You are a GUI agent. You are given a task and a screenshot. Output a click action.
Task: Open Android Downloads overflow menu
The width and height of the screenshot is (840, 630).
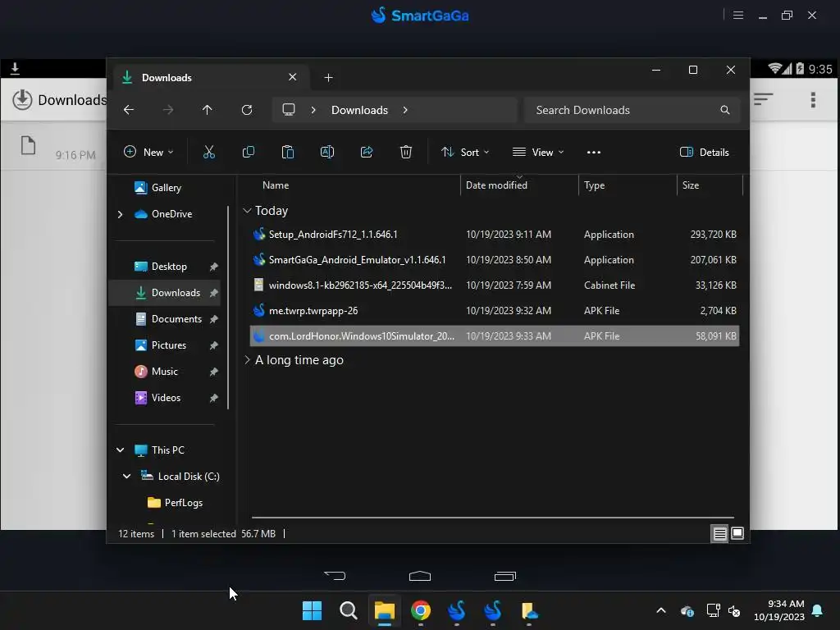tap(813, 99)
